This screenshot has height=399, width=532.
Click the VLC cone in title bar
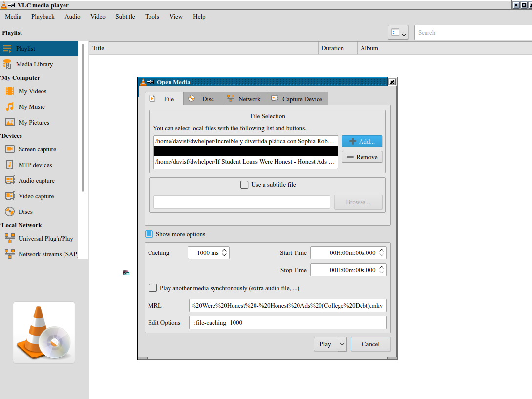coord(4,5)
